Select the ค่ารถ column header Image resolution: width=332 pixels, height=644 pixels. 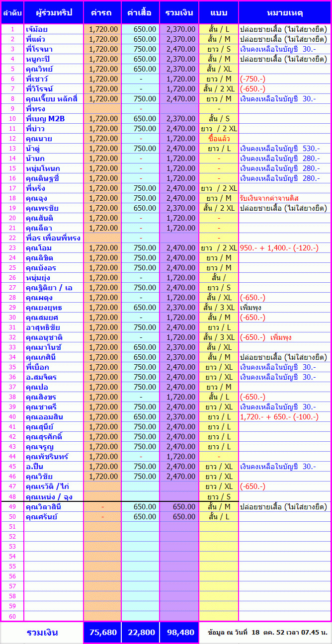(102, 12)
